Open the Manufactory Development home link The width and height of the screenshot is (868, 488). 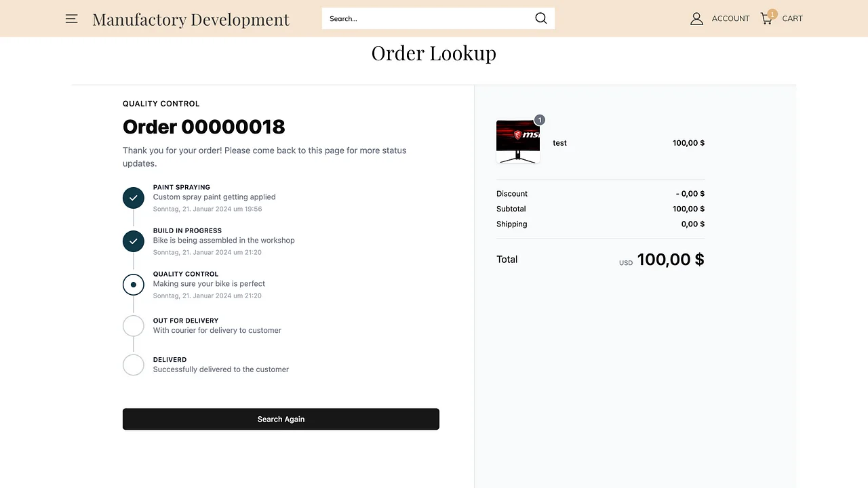click(191, 19)
